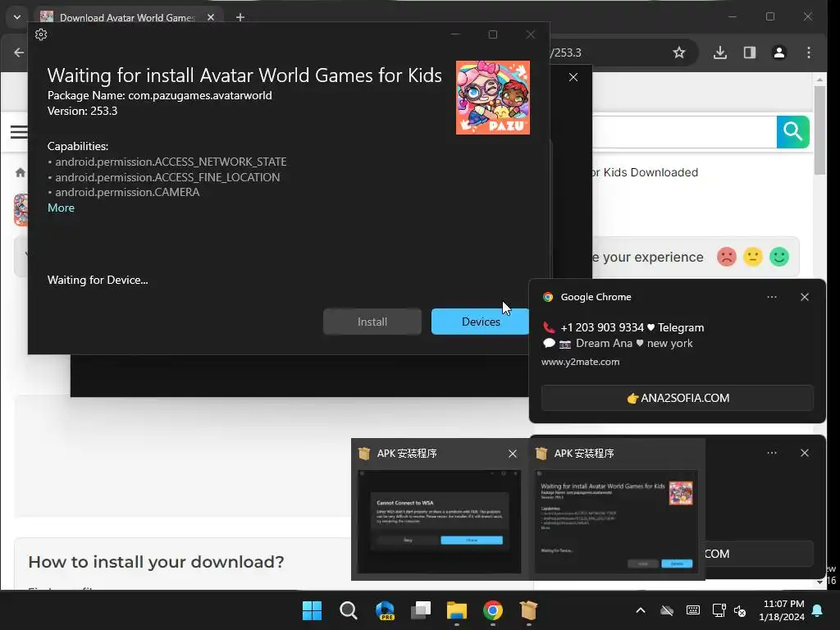This screenshot has width=840, height=630.
Task: Select the sad red face rating
Action: [x=727, y=257]
